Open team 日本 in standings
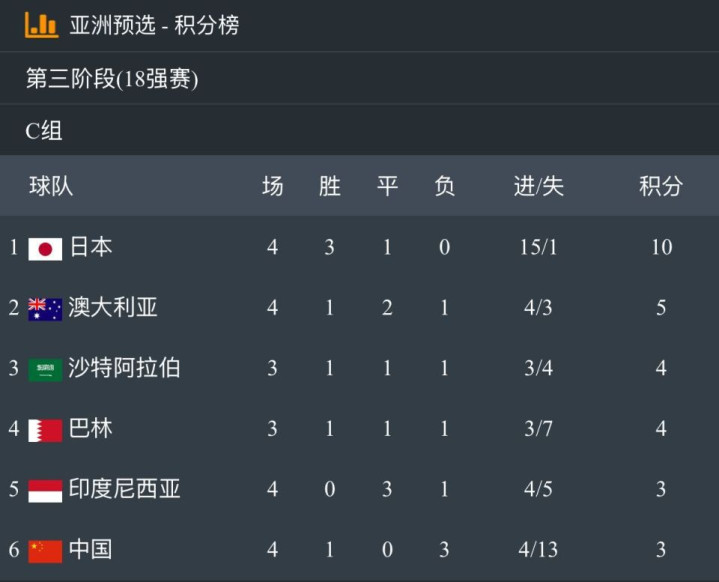 [91, 247]
